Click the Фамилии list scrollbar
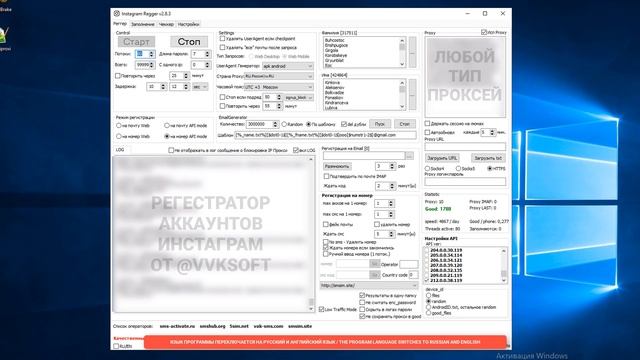The height and width of the screenshot is (360, 640). tap(402, 52)
